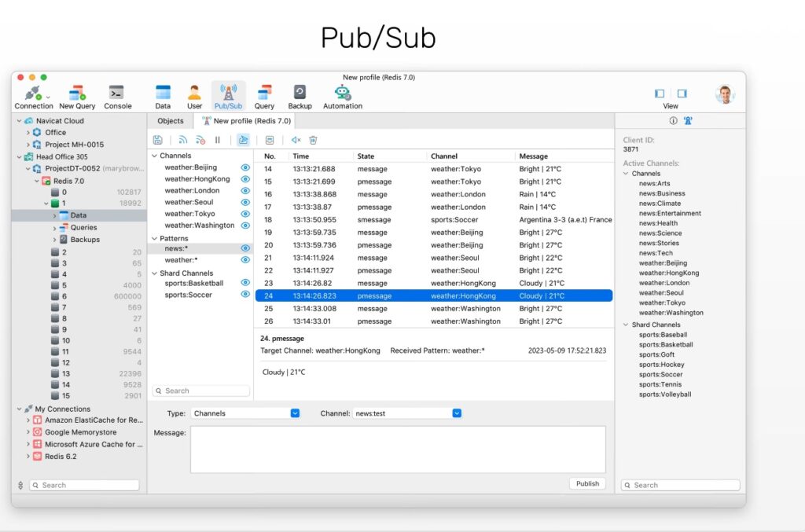Toggle eye icon for news:* pattern

pos(245,248)
